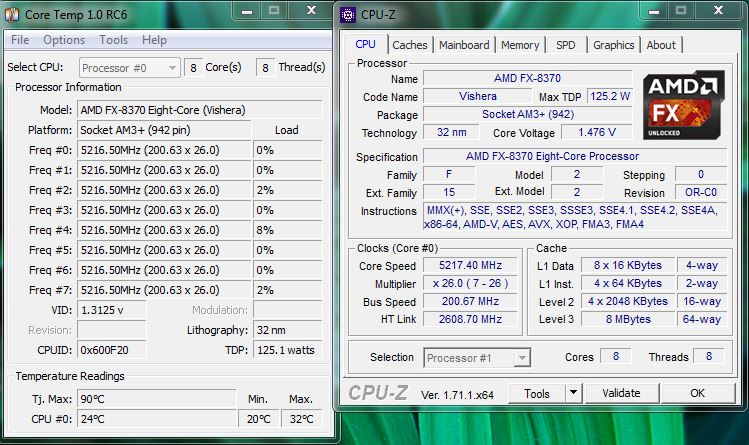Screen dimensions: 749x445
Task: Click the Core Temp title bar app icon
Action: pyautogui.click(x=12, y=14)
